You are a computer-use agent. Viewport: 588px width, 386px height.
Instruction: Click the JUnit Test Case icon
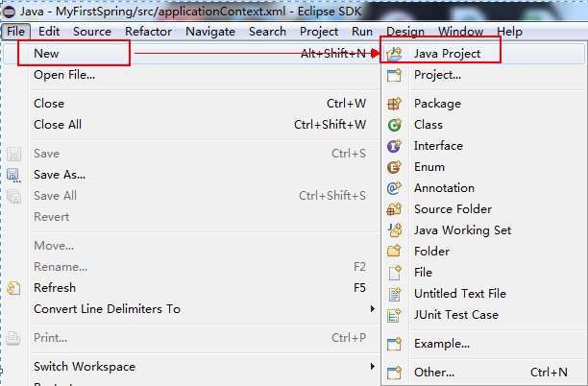point(394,315)
